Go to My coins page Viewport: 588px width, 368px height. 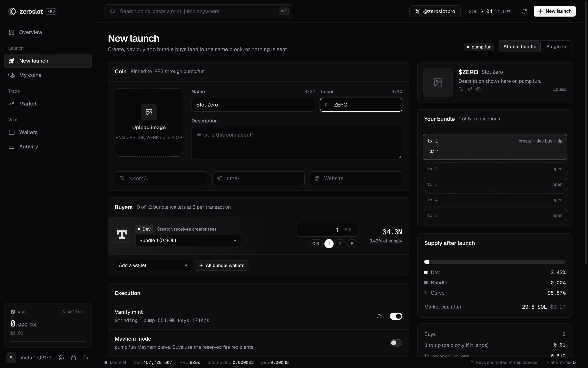point(48,75)
